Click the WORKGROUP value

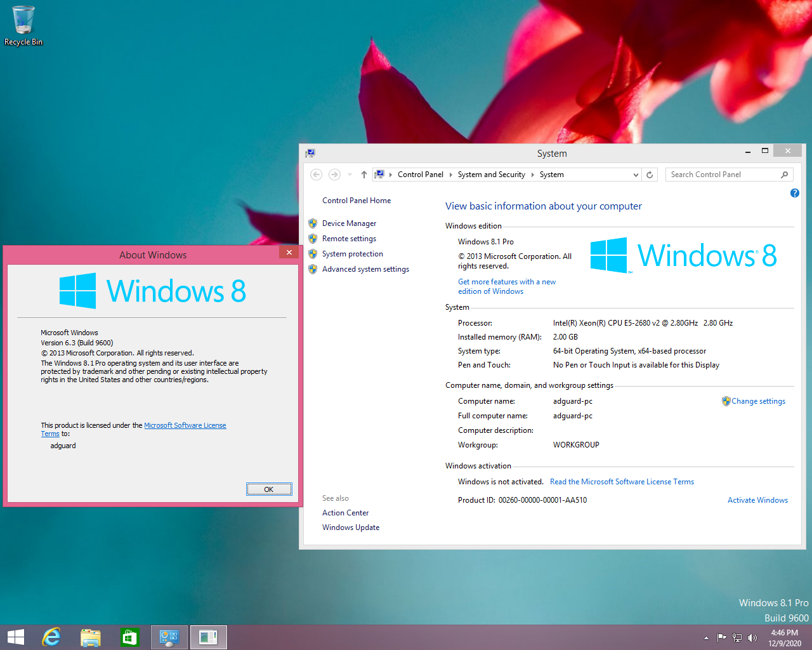576,445
